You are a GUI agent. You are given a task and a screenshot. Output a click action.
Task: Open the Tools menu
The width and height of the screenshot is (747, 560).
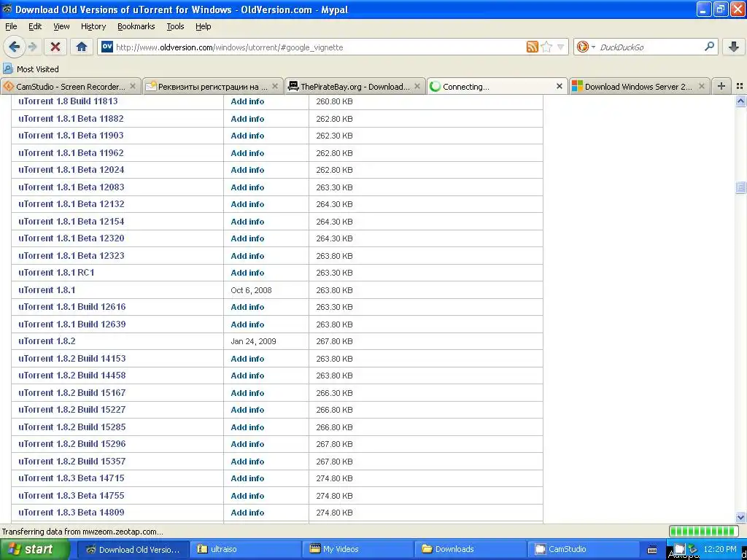[x=175, y=26]
